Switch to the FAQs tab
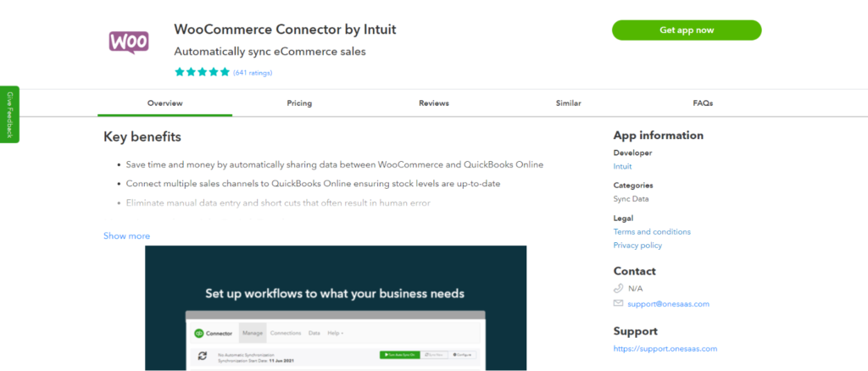The height and width of the screenshot is (371, 868). 703,103
